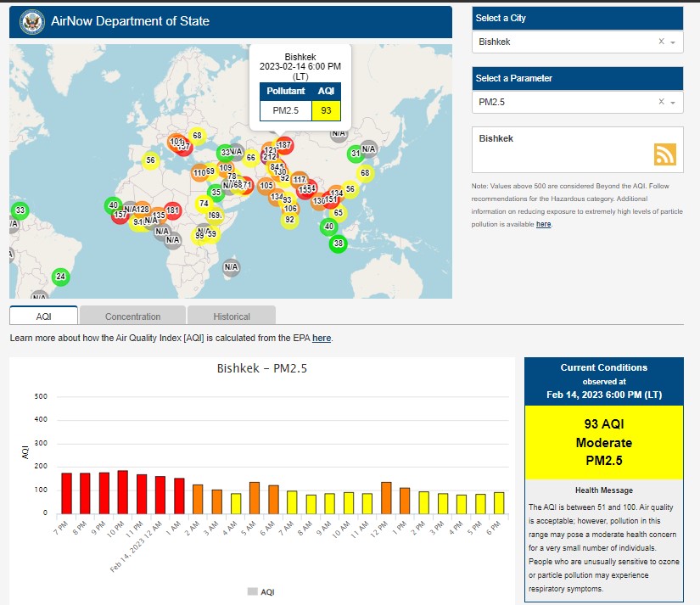Screen dimensions: 700x605
Task: Click the green map marker labeled 24
Action: click(60, 277)
